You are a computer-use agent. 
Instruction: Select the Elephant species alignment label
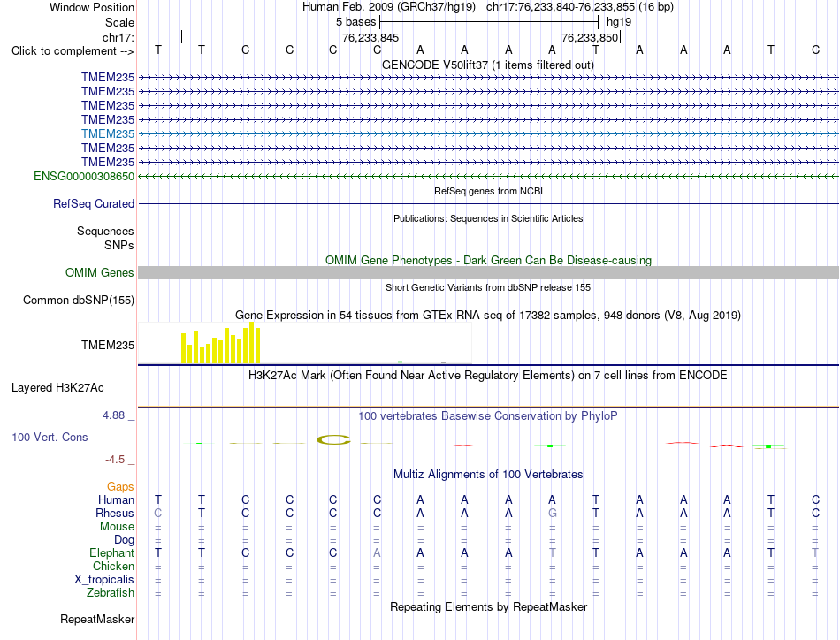(111, 552)
